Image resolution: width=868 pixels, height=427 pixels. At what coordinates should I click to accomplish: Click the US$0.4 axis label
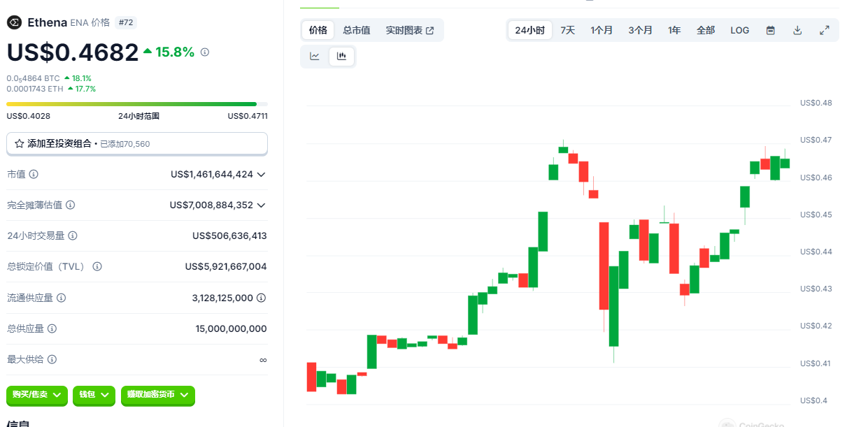tap(813, 400)
